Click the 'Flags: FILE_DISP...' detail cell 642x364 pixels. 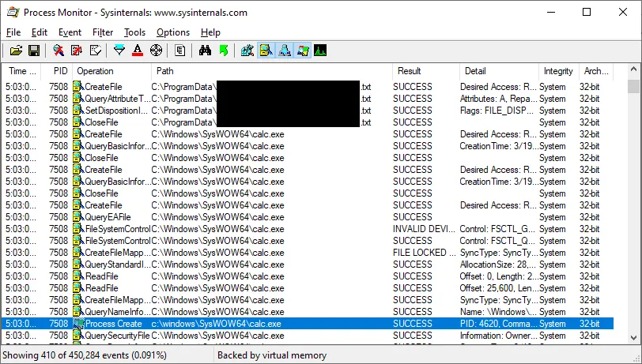(497, 111)
